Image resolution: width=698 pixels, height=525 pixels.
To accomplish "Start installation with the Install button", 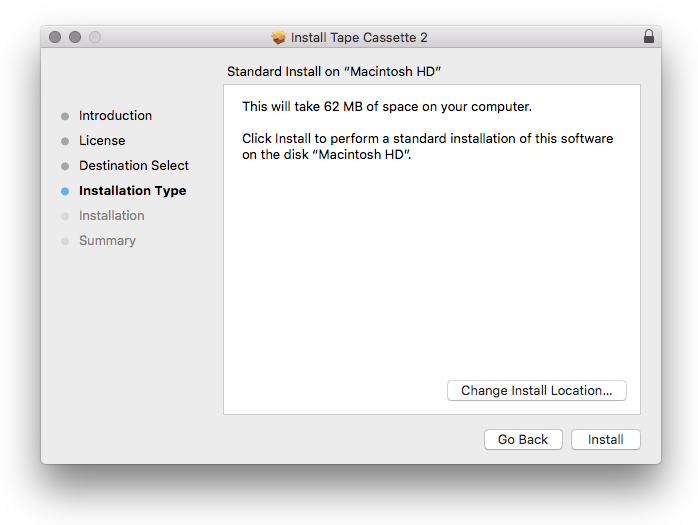I will tap(605, 440).
